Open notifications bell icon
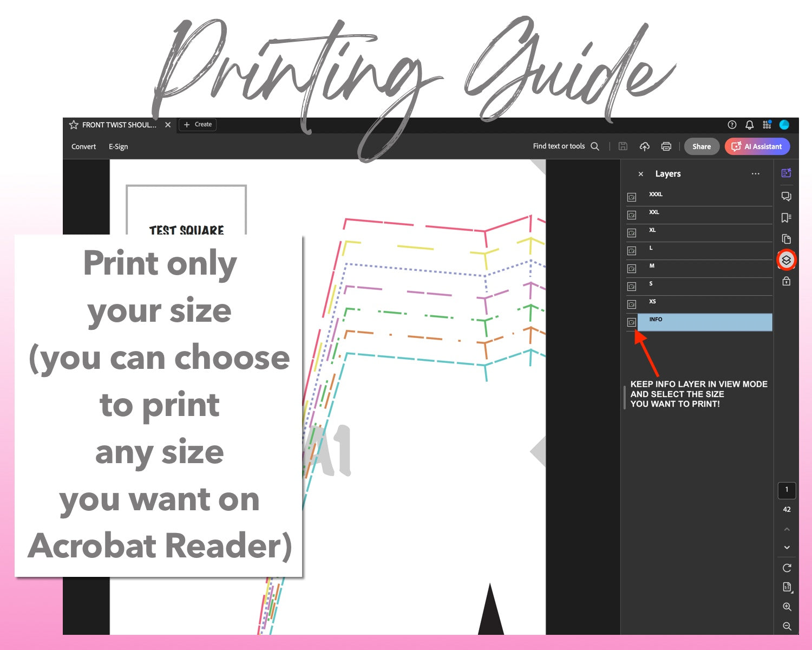Image resolution: width=812 pixels, height=650 pixels. click(x=749, y=125)
